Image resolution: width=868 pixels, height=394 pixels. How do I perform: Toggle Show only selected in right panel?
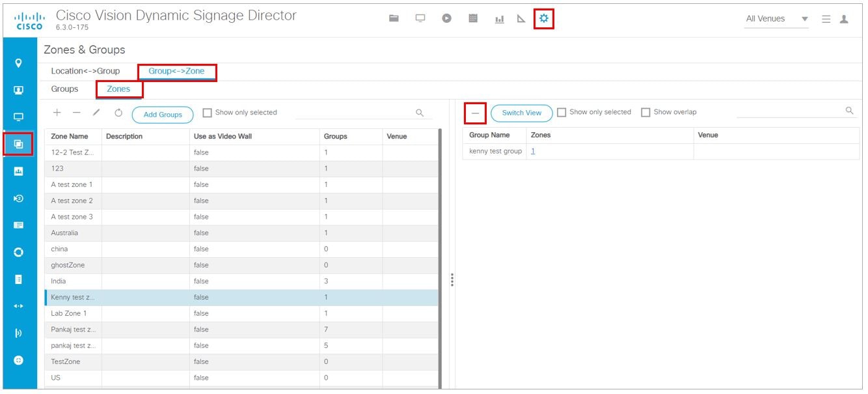click(562, 112)
